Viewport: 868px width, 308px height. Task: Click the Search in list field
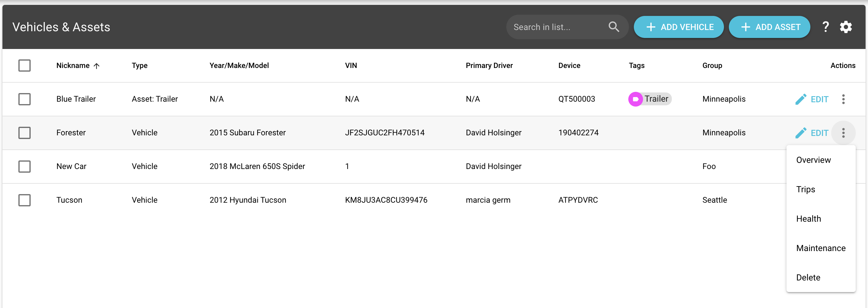567,27
